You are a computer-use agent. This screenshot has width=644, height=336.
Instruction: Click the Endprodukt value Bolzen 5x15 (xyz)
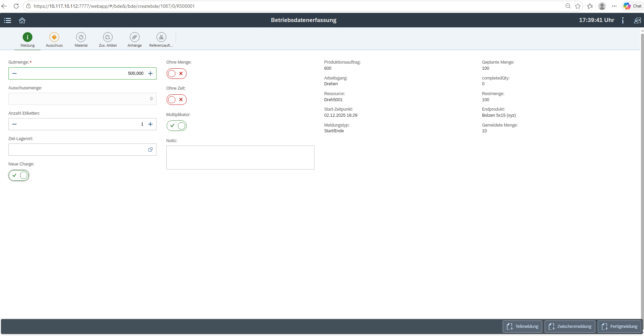[x=499, y=115]
